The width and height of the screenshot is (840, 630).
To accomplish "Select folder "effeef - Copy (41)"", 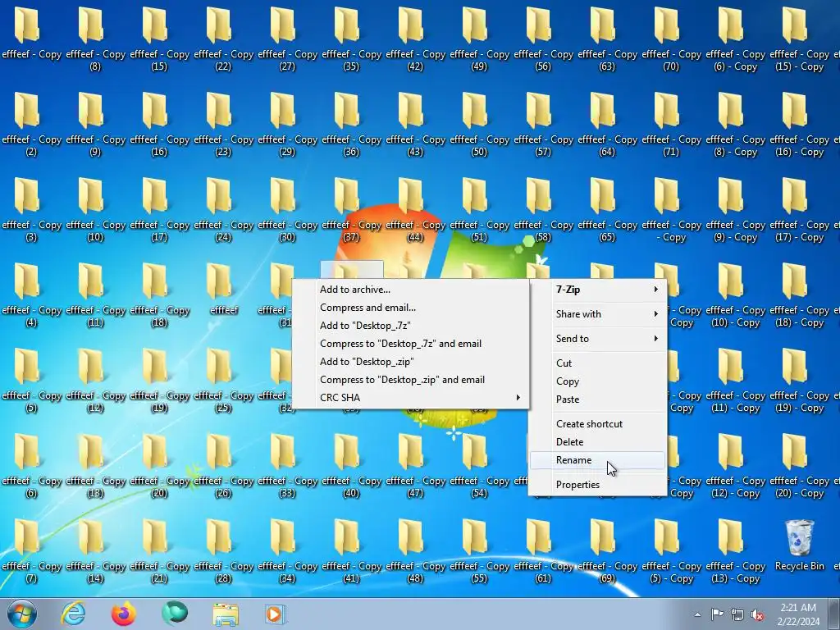I will pos(351,550).
